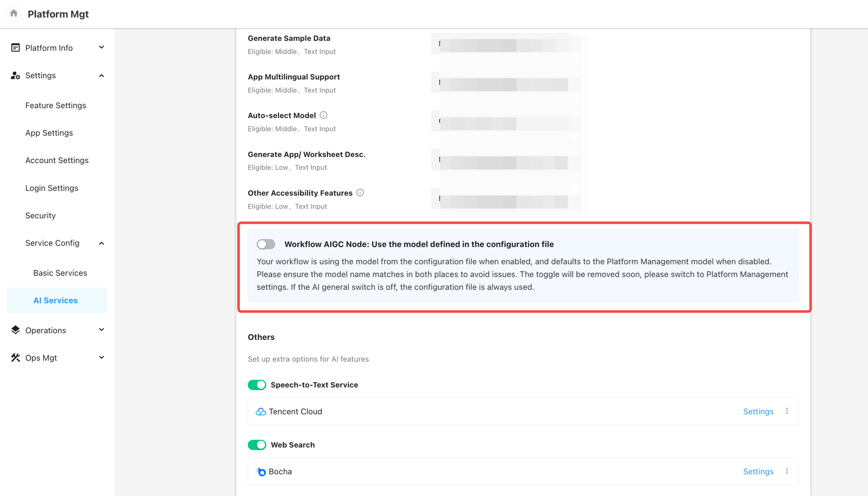Click info icon beside Other Accessibility Features

pyautogui.click(x=360, y=193)
